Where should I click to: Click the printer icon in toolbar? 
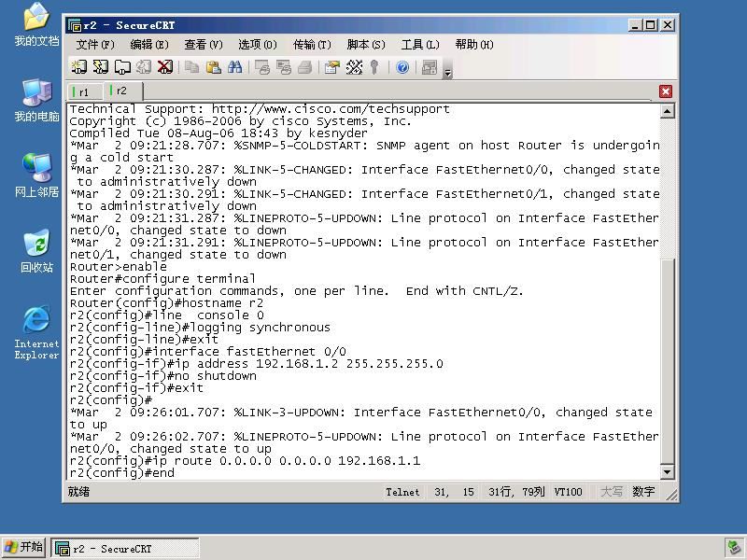point(305,67)
